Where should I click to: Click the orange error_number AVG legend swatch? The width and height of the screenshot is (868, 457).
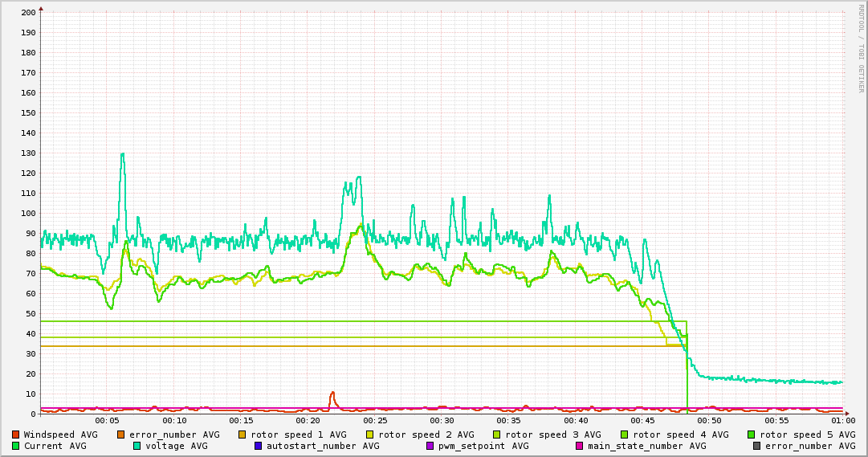[x=121, y=435]
